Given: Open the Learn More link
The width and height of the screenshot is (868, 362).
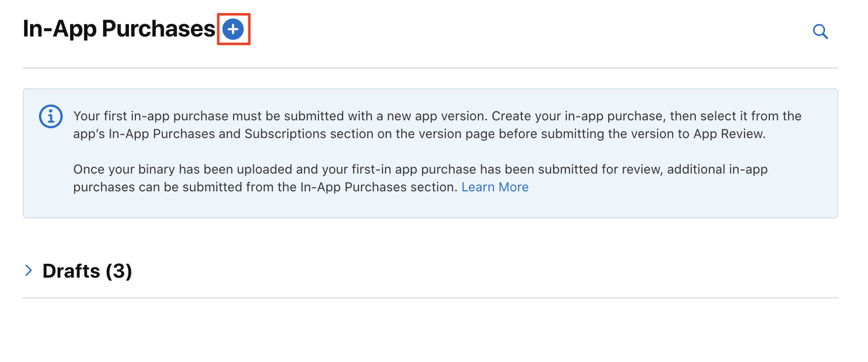Looking at the screenshot, I should 495,187.
